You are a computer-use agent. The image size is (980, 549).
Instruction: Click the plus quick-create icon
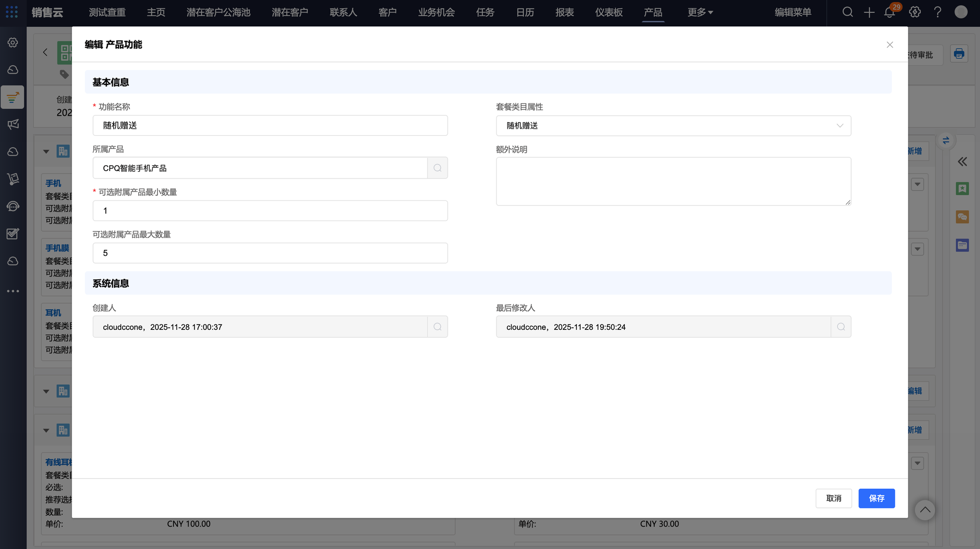pyautogui.click(x=869, y=12)
